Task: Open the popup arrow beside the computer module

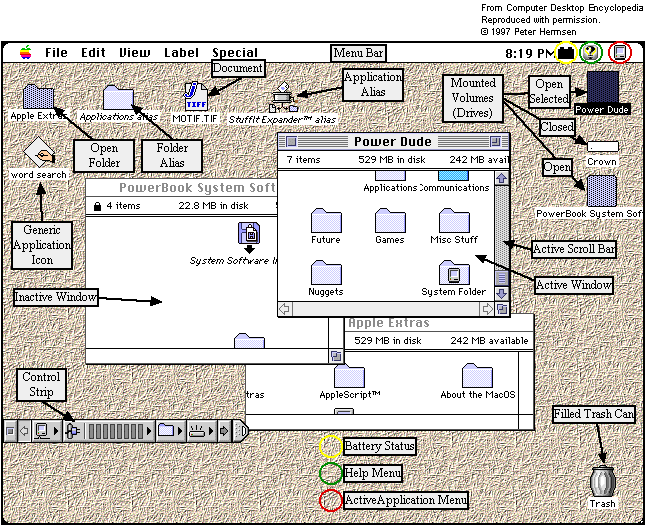Action: (57, 431)
